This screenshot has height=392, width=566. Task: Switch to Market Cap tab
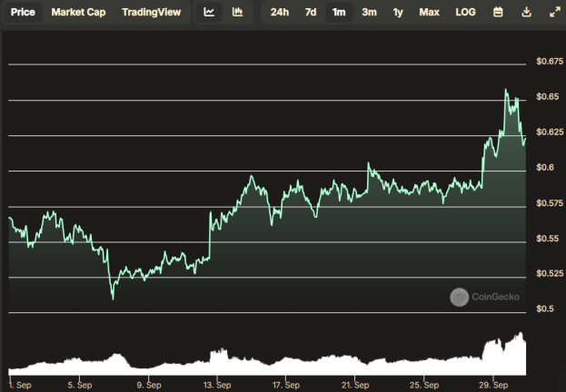click(78, 13)
